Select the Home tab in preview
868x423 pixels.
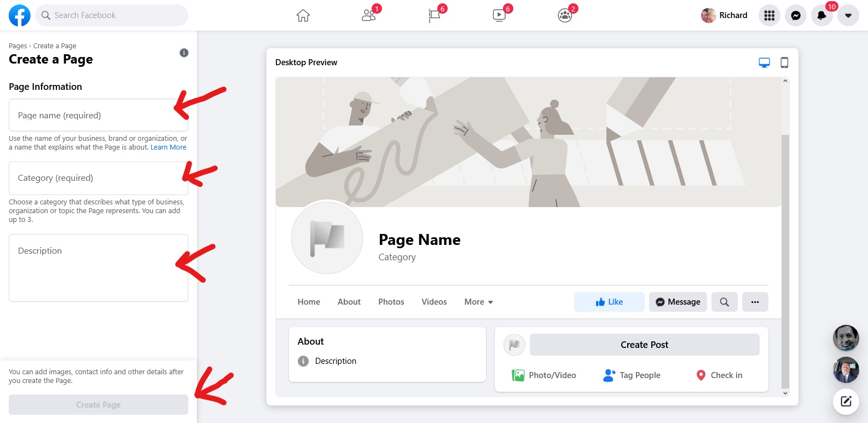click(x=309, y=302)
